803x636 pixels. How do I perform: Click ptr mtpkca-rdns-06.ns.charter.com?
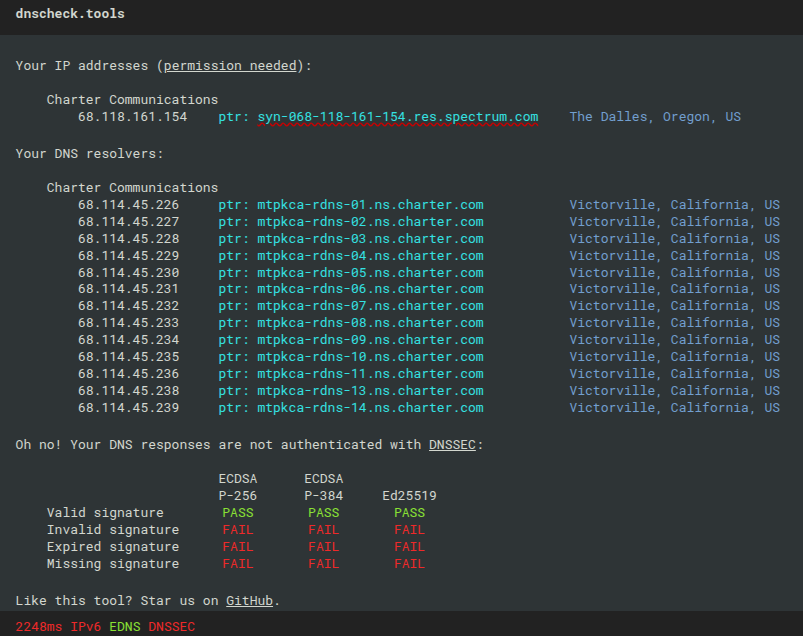pyautogui.click(x=370, y=289)
